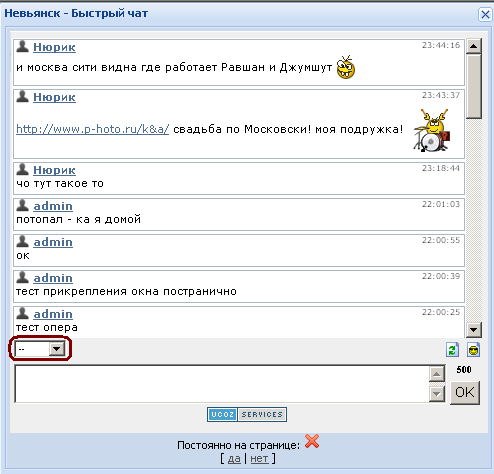
Task: Open the p-hoto.ru wedding link
Action: point(93,129)
